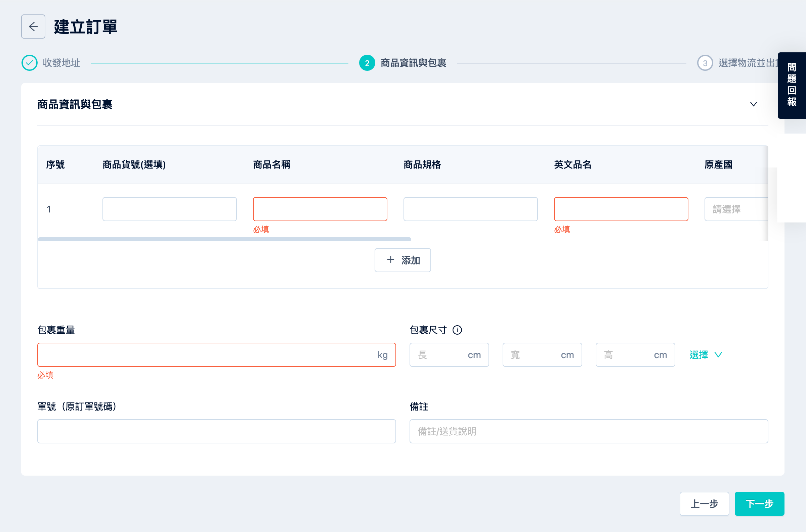Expand the 選擇 package size dropdown

coord(706,354)
